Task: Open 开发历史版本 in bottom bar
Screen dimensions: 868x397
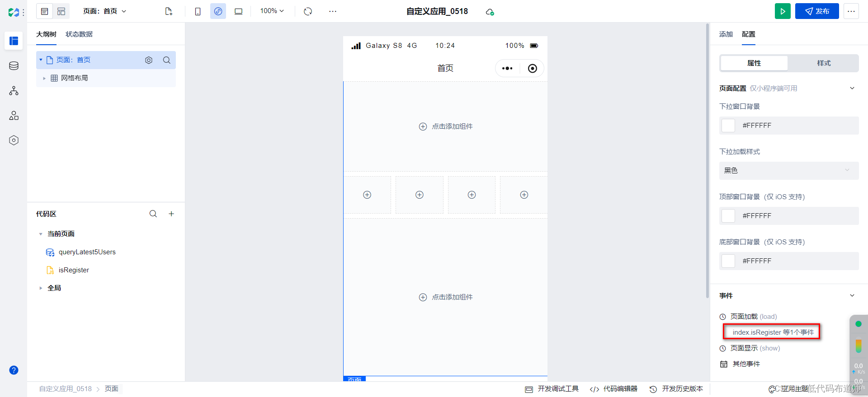Action: tap(676, 389)
